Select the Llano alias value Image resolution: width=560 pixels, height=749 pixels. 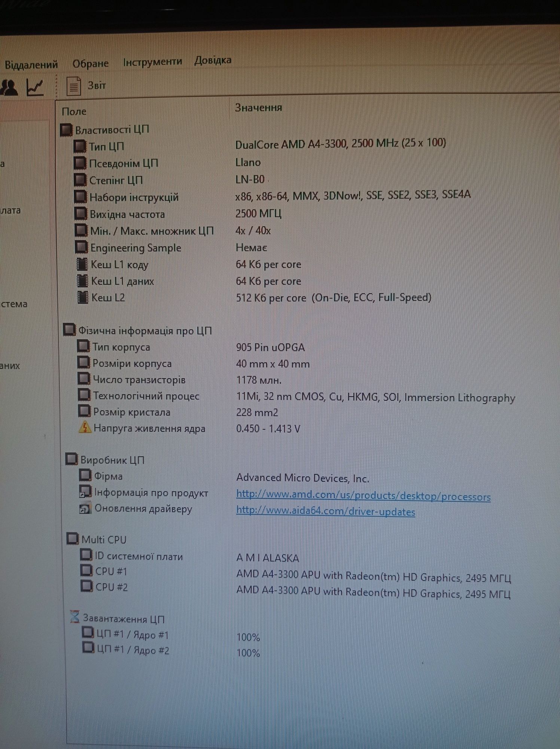(x=248, y=163)
